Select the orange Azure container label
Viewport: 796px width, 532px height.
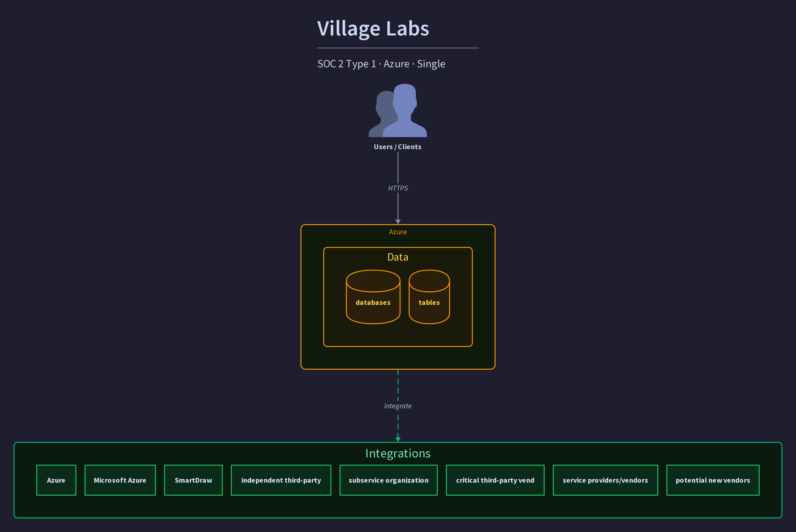[398, 232]
